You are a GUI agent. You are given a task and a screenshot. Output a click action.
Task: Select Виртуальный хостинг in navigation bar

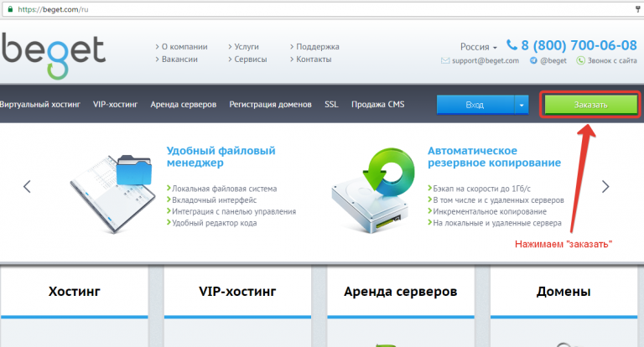click(40, 104)
